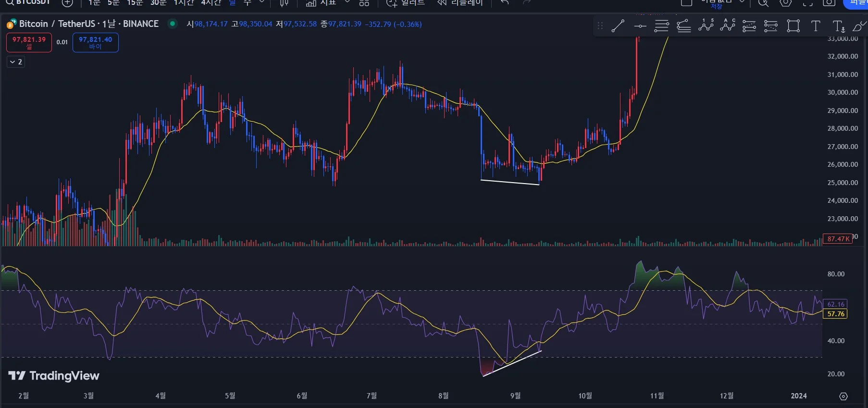This screenshot has height=408, width=868.
Task: Expand the indicators favorites chevron
Action: 347,2
